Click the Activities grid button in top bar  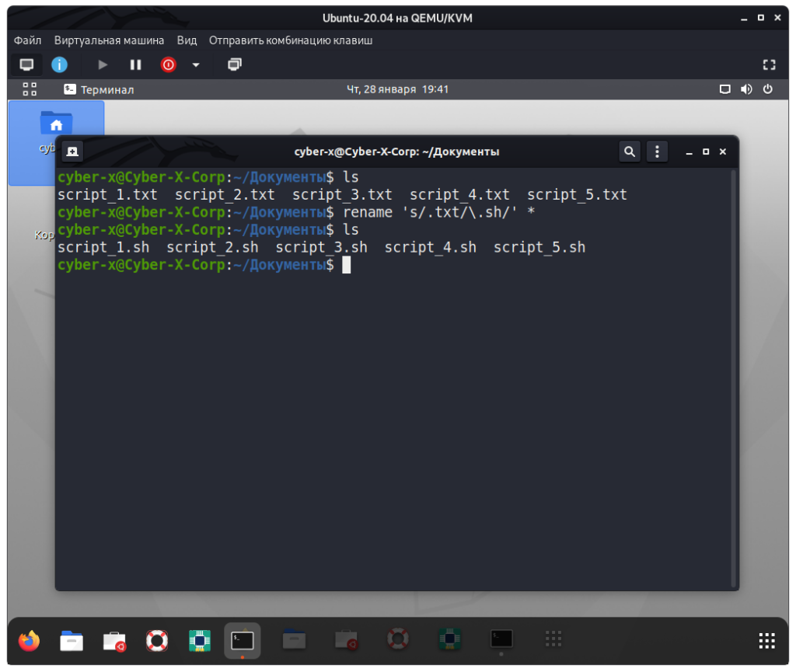(30, 89)
